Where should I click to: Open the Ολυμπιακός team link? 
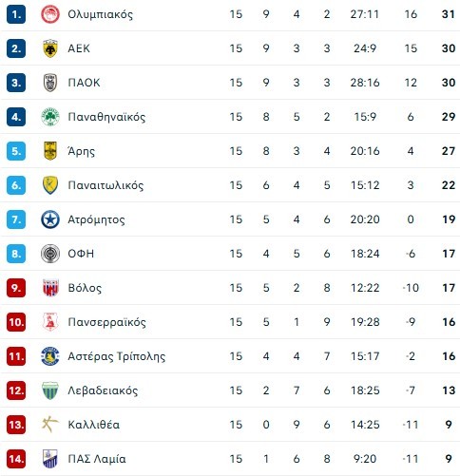101,14
